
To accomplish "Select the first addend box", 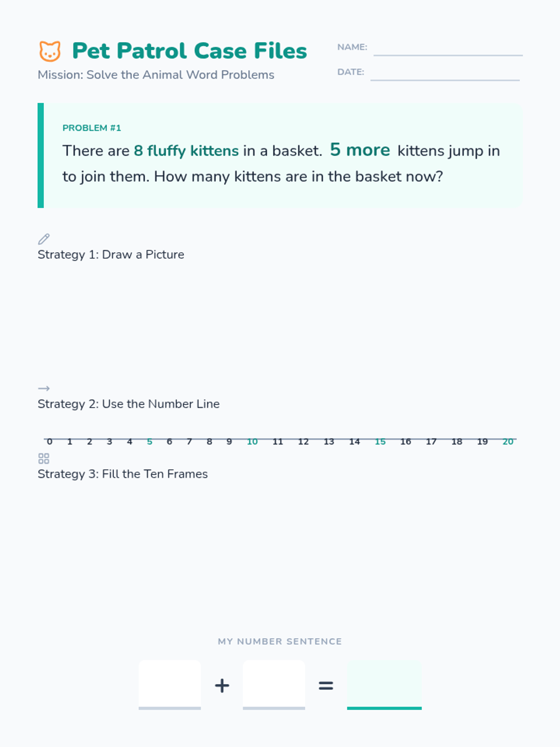I will tap(170, 685).
